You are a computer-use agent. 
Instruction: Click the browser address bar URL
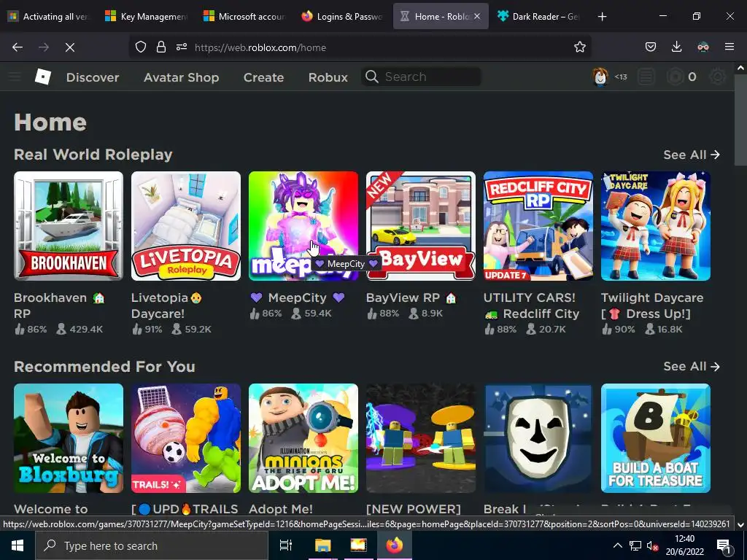pos(260,47)
